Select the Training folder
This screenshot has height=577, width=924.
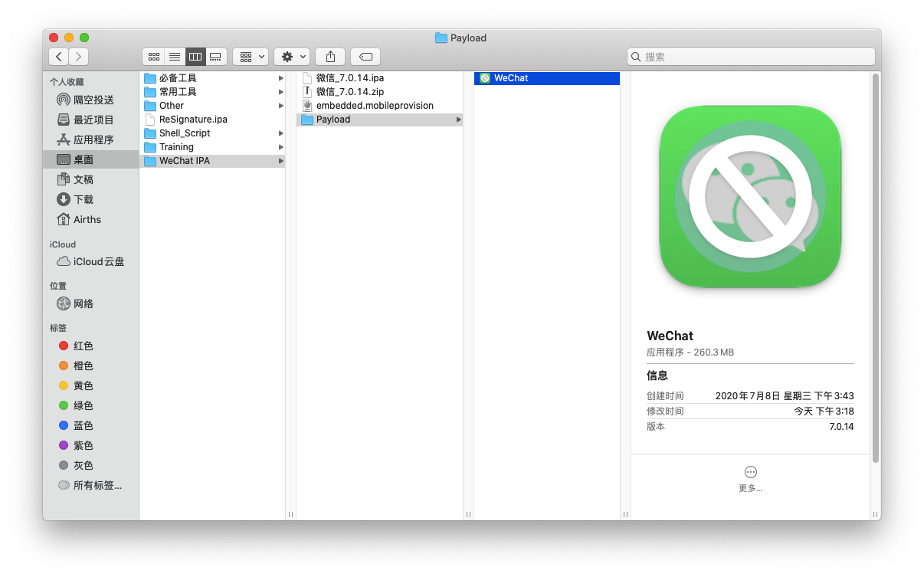pyautogui.click(x=212, y=147)
